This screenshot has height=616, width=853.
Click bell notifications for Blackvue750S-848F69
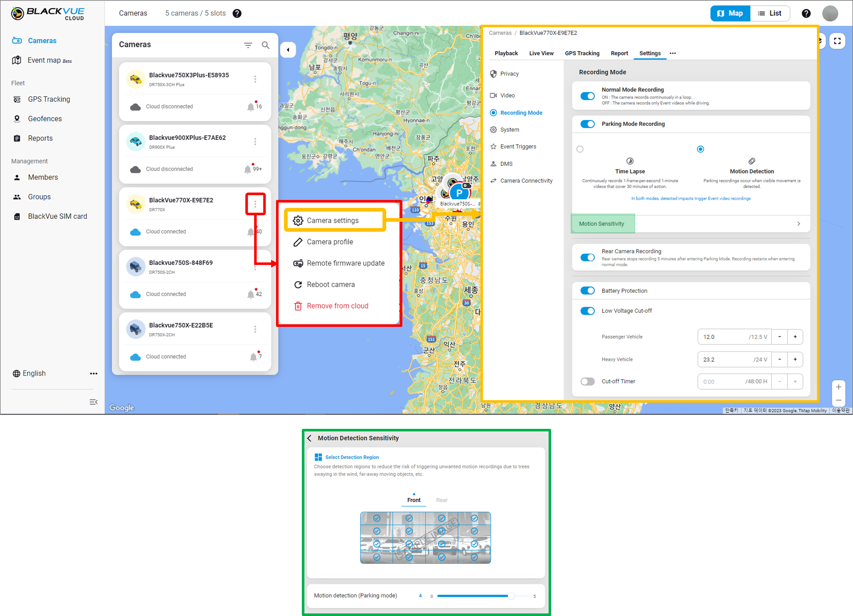[254, 294]
